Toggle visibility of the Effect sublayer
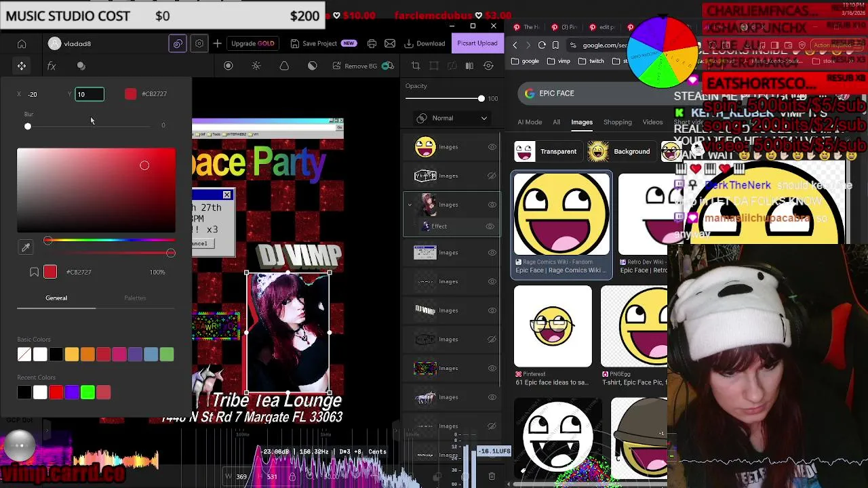Viewport: 868px width, 488px height. [490, 226]
